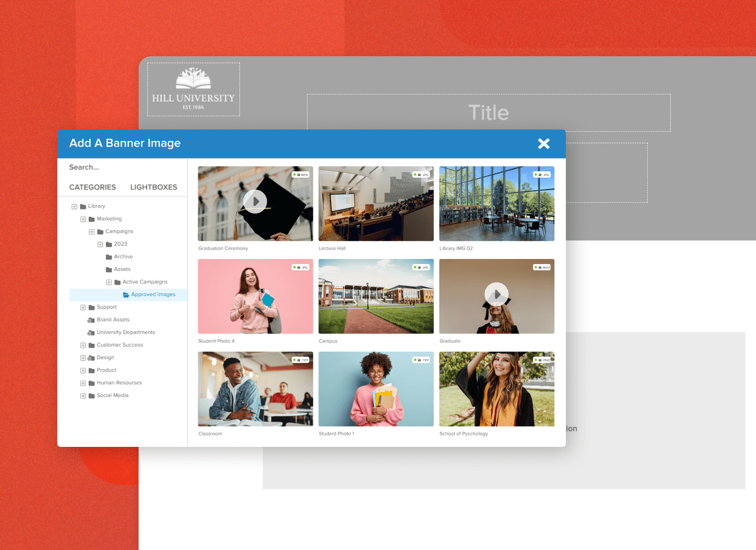Image resolution: width=756 pixels, height=550 pixels.
Task: Select the Lecture Hall thumbnail
Action: click(x=376, y=204)
